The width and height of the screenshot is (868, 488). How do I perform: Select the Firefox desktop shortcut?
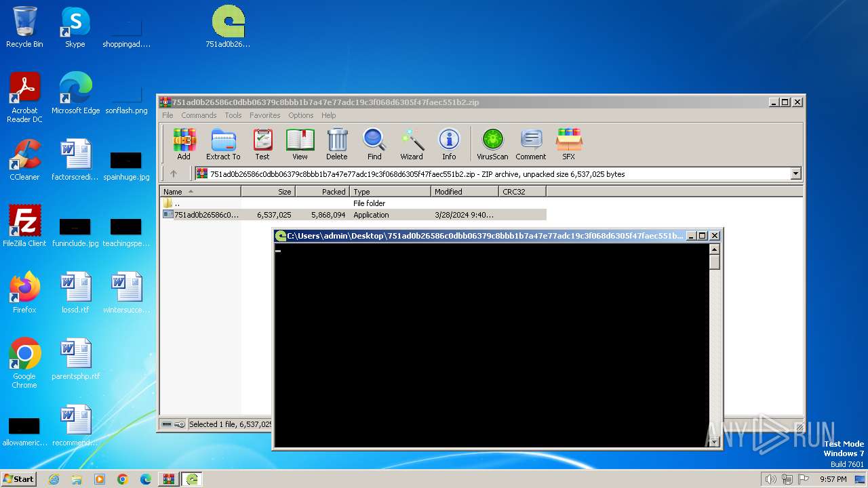(24, 293)
